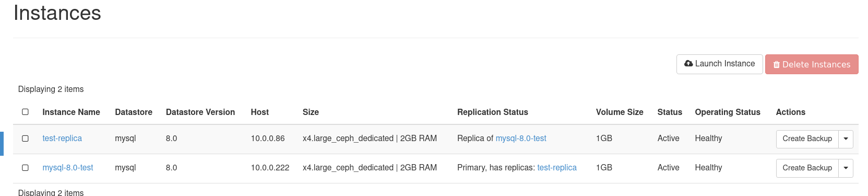This screenshot has width=868, height=196.
Task: Expand actions dropdown for mysql-8.0-test row
Action: [846, 168]
